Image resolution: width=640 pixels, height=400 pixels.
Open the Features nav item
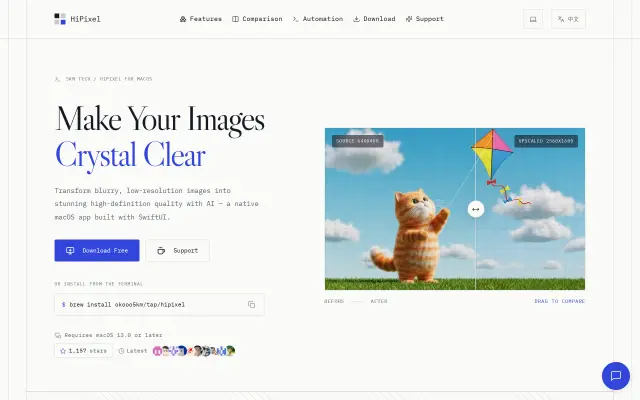tap(201, 19)
